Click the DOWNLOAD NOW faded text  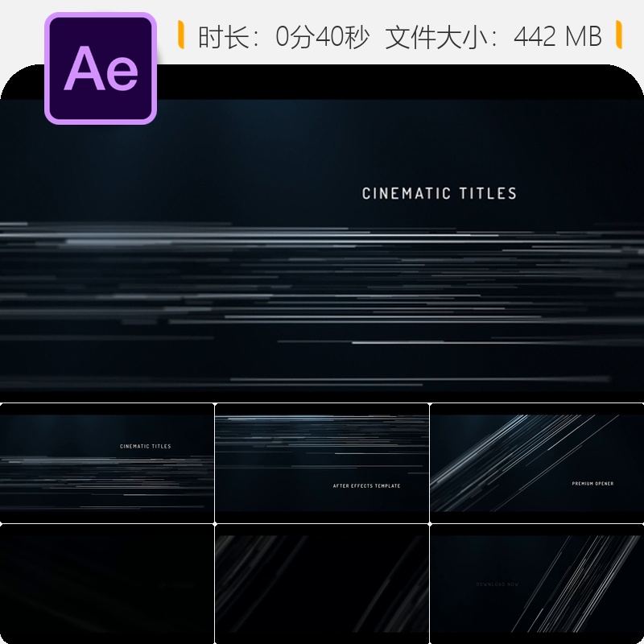(x=497, y=584)
